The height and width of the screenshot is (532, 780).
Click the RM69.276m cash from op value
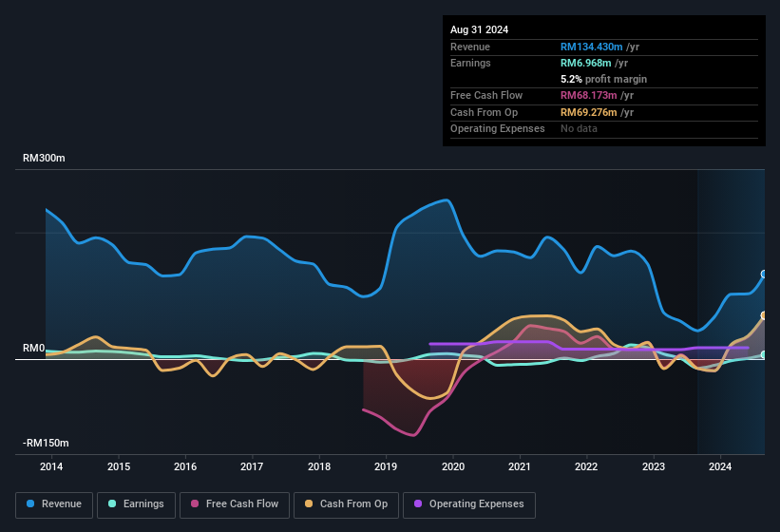pos(588,112)
